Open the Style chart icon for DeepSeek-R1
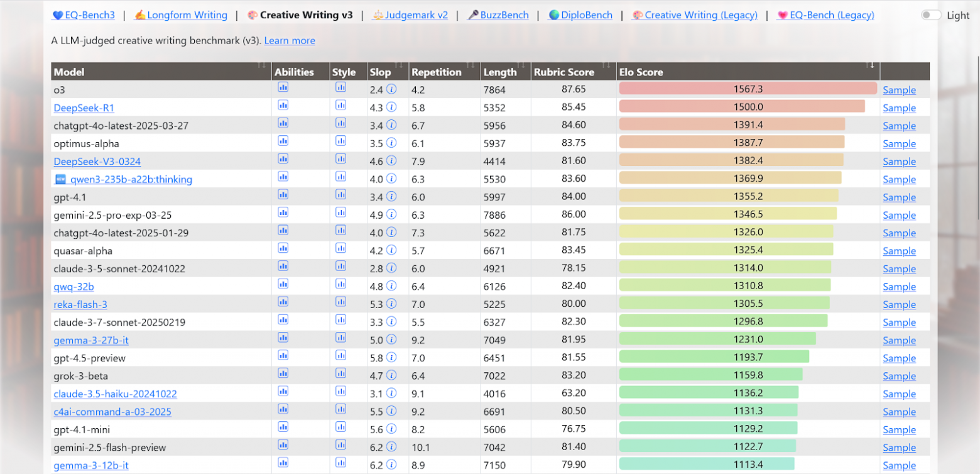The width and height of the screenshot is (980, 474). pyautogui.click(x=340, y=105)
